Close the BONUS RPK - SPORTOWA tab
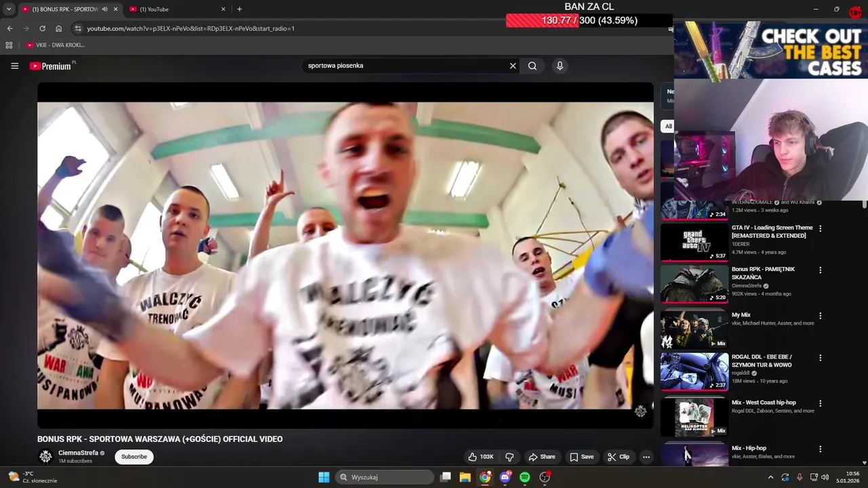The image size is (868, 488). tap(116, 9)
